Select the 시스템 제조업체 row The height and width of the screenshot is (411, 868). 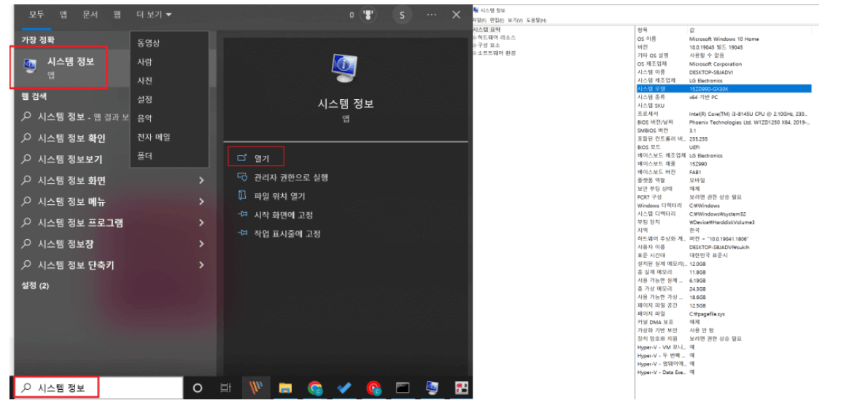724,80
